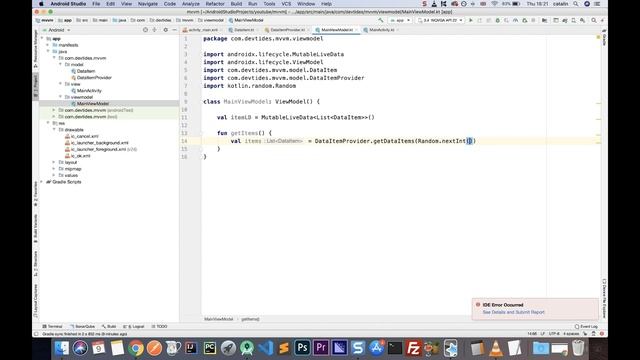This screenshot has width=640, height=360.
Task: Click the App Store dock icon
Action: [x=376, y=348]
